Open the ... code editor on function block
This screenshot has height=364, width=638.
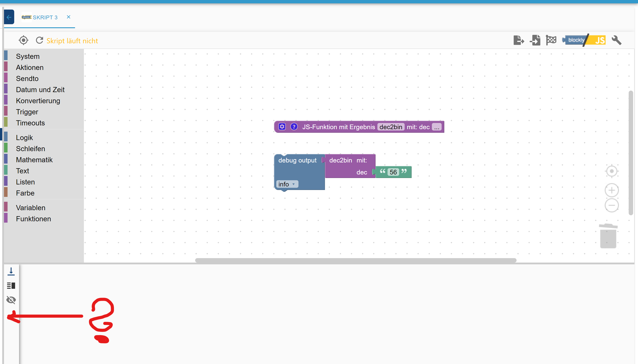436,127
